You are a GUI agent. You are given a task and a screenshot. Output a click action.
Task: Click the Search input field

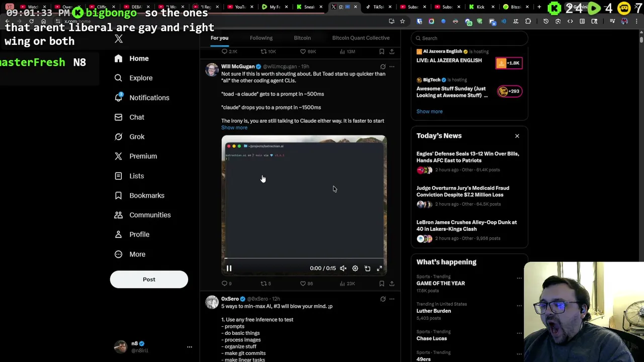469,38
